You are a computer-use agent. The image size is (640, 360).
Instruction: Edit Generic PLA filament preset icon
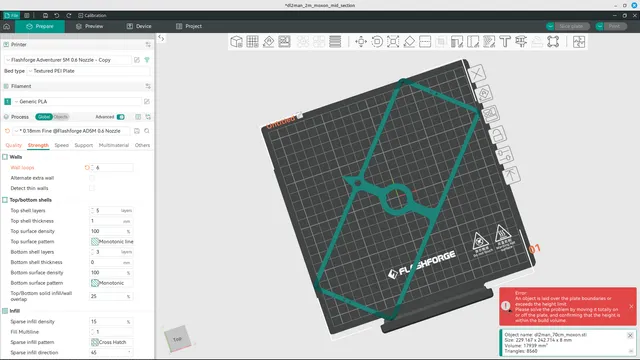click(147, 101)
